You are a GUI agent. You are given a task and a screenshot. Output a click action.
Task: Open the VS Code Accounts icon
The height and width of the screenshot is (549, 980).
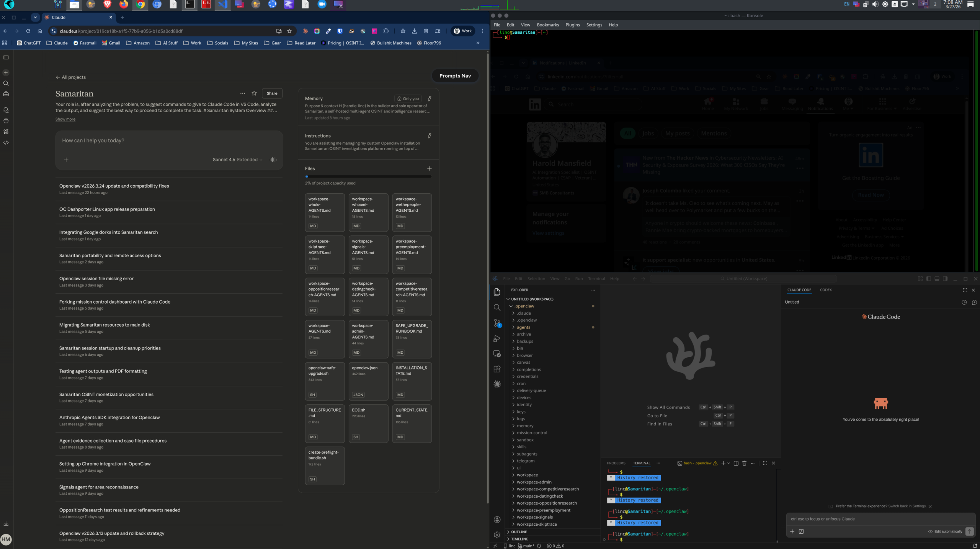[x=497, y=520]
